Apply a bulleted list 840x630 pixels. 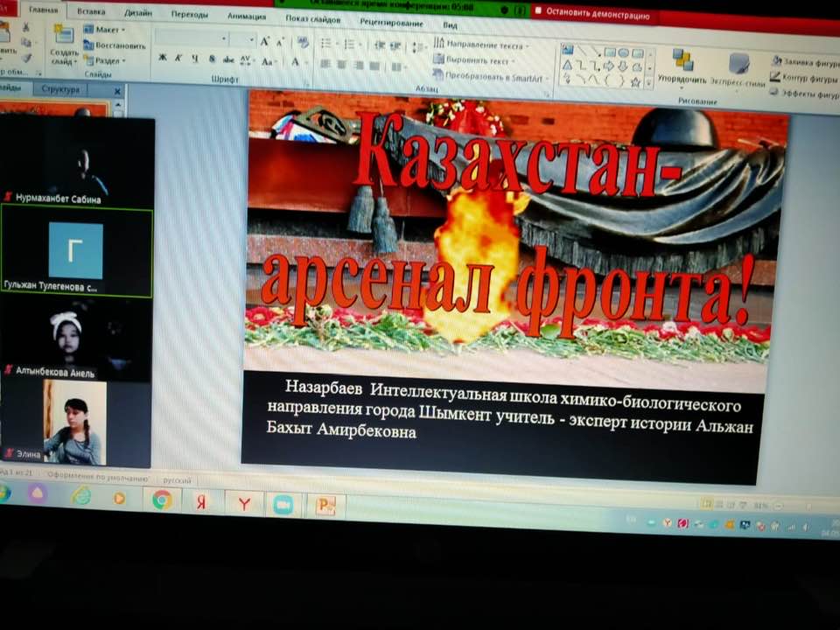tap(326, 44)
